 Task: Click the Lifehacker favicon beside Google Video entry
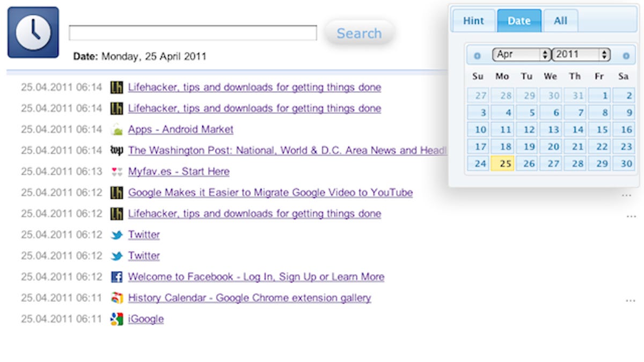point(116,193)
